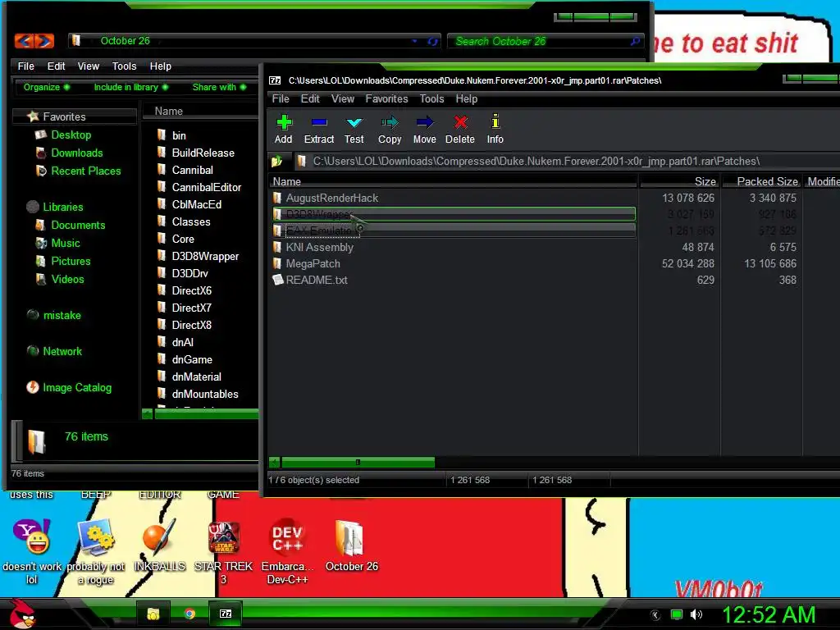The image size is (840, 630).
Task: Click the Name column header in Explorer
Action: click(x=200, y=111)
